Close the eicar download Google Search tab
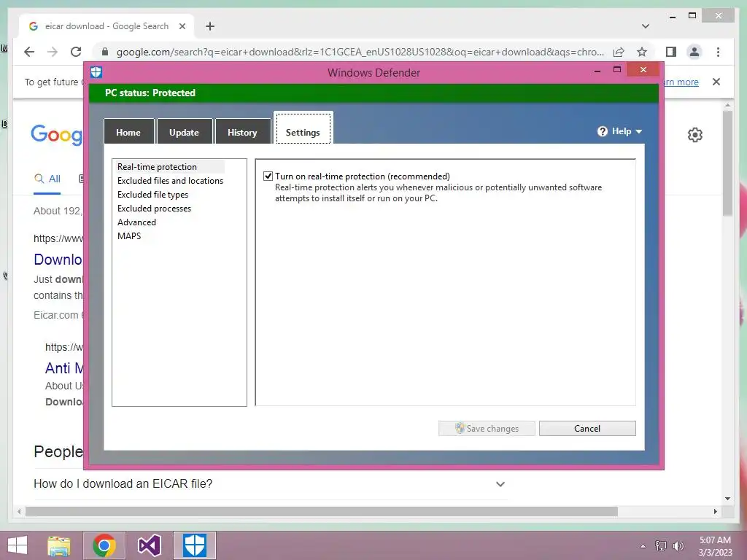 182,26
